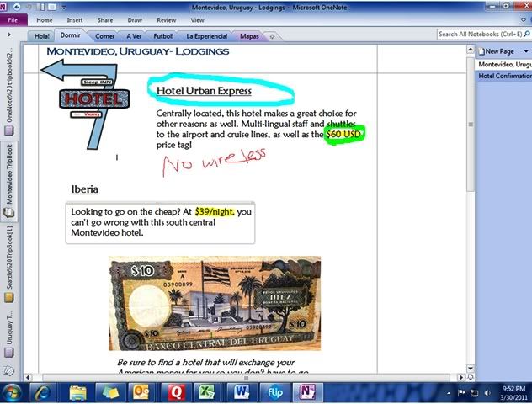Click the horizontal scrollbar right arrow
The width and height of the screenshot is (532, 404).
tap(461, 377)
